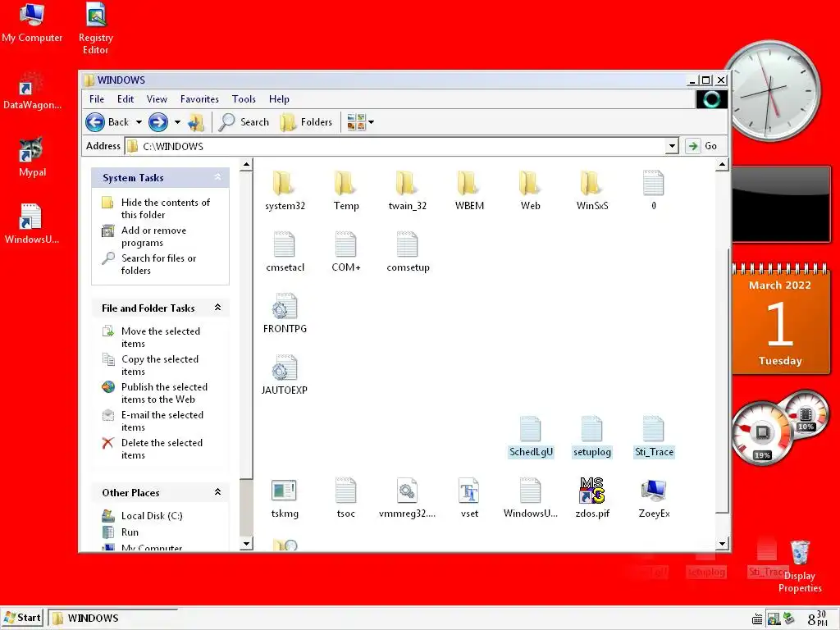Select the tsoc file
This screenshot has height=630, width=840.
click(x=346, y=498)
